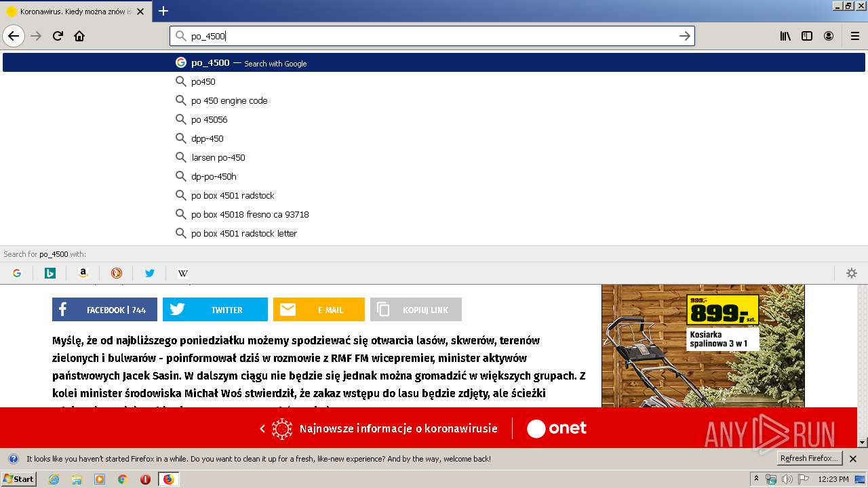Image resolution: width=868 pixels, height=488 pixels.
Task: Click the Refresh Firefox... button
Action: pos(809,458)
